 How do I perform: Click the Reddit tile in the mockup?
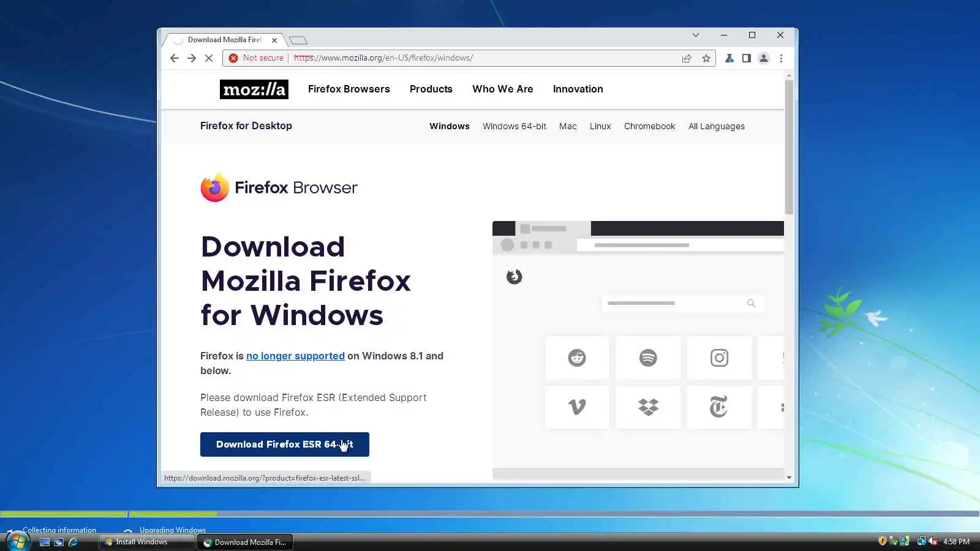click(x=577, y=358)
